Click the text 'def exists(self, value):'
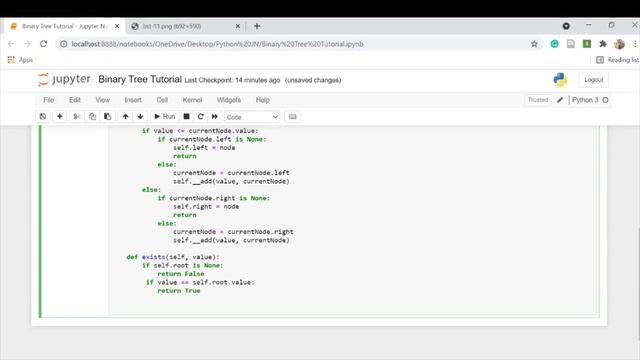Viewport: 640px width, 360px height. click(x=173, y=257)
